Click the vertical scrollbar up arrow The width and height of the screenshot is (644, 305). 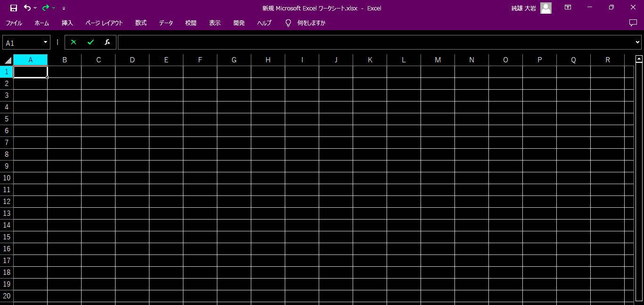coord(639,58)
